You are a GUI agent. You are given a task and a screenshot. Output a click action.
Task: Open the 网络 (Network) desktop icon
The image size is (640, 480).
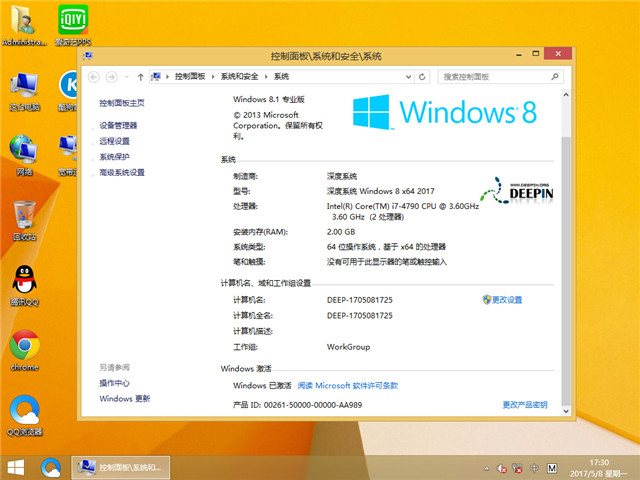(x=24, y=150)
